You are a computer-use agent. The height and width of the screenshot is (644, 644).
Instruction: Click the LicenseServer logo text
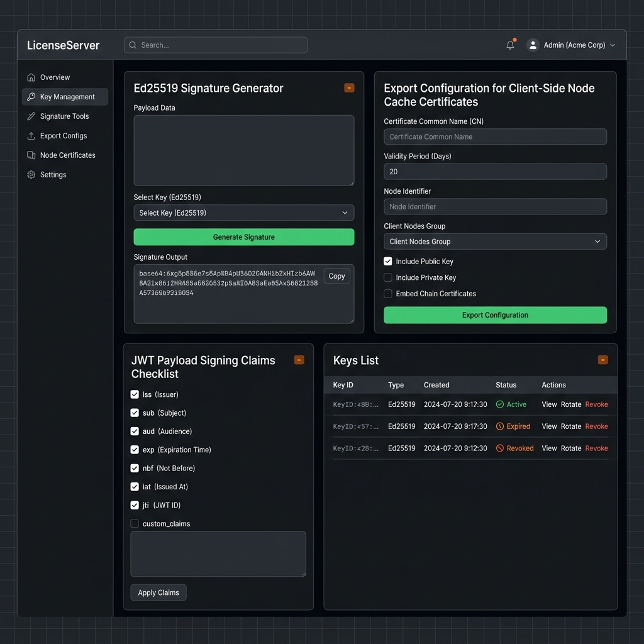[x=64, y=45]
